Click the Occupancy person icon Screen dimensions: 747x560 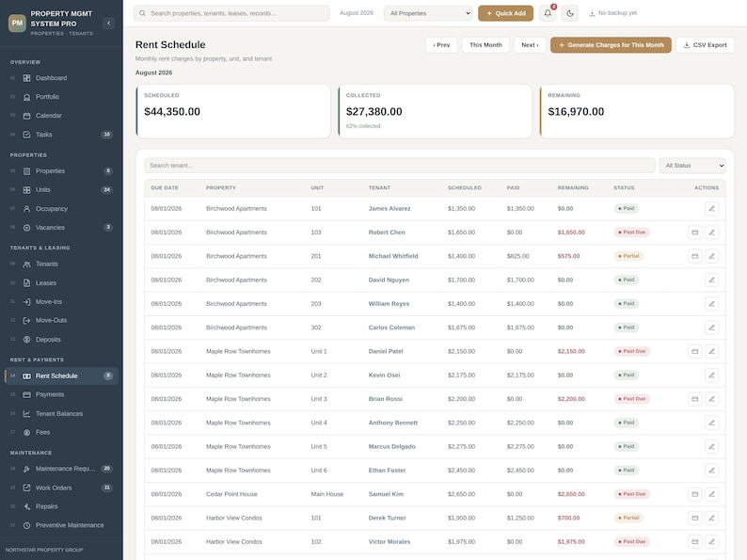[26, 209]
